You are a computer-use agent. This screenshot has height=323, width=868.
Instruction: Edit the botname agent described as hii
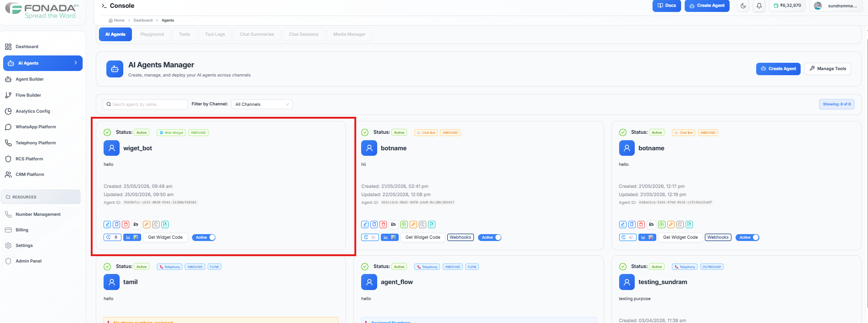click(x=365, y=224)
